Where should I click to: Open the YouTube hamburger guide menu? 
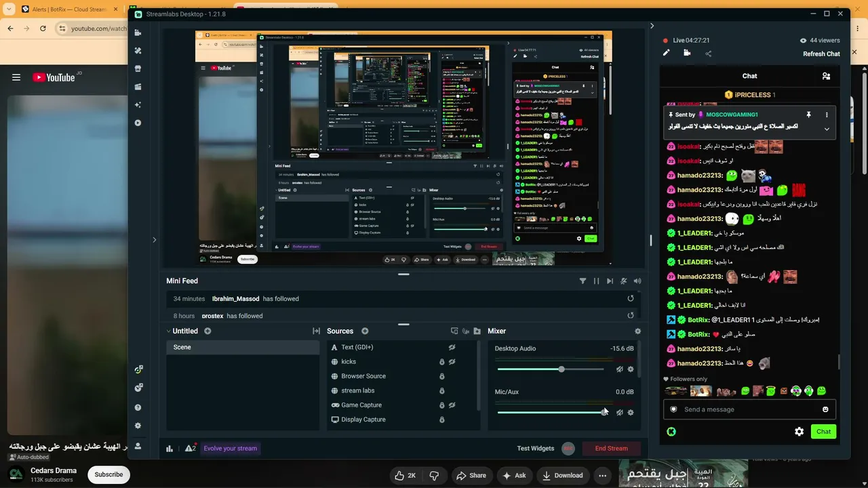point(16,77)
